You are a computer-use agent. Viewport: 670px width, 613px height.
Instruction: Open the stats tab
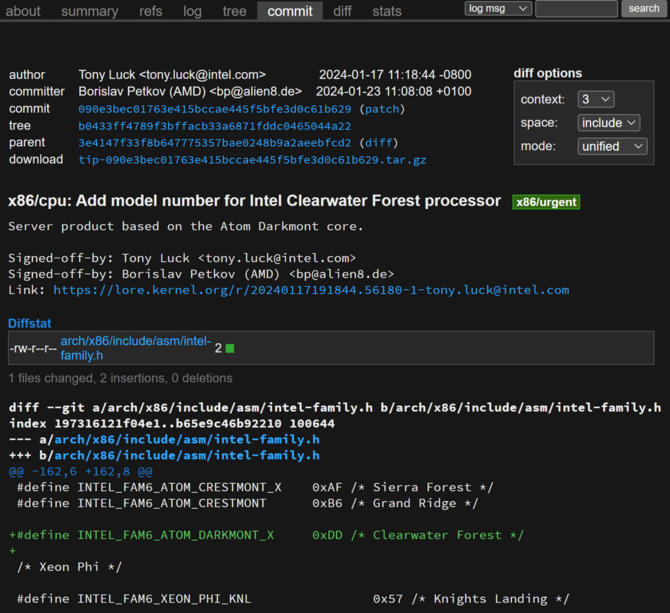(x=387, y=11)
